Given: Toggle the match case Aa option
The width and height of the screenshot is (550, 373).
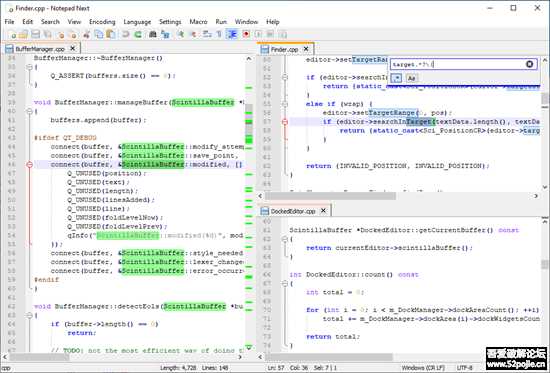Looking at the screenshot, I should tap(411, 78).
